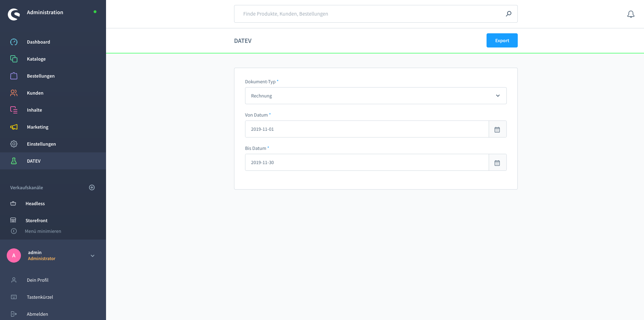Open the Bestellungen menu item
Image resolution: width=644 pixels, height=320 pixels.
40,76
